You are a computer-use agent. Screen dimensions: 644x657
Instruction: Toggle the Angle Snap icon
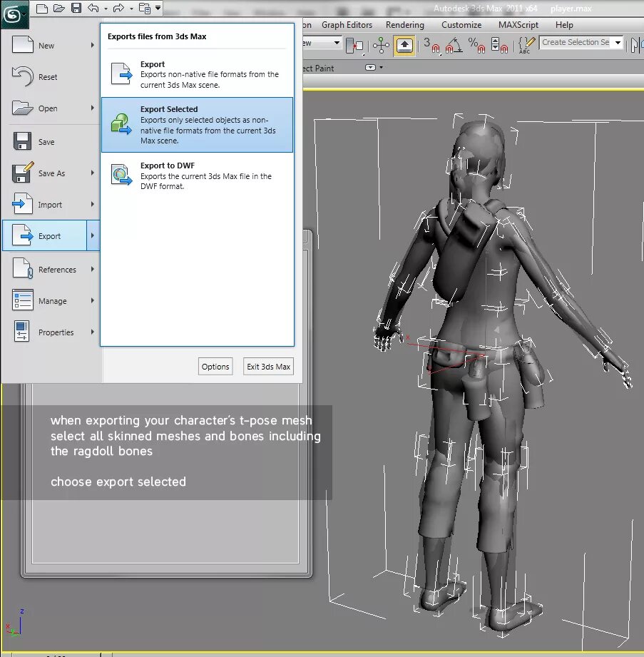point(454,45)
